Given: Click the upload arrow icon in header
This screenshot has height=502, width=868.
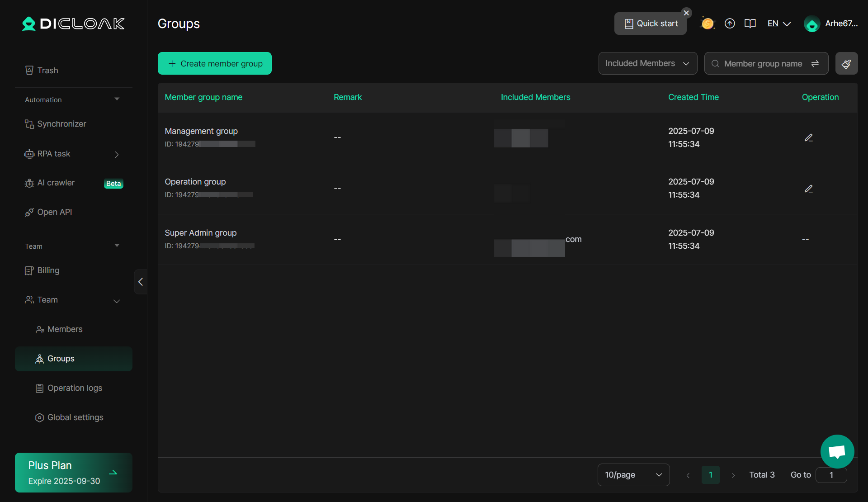Looking at the screenshot, I should (729, 24).
